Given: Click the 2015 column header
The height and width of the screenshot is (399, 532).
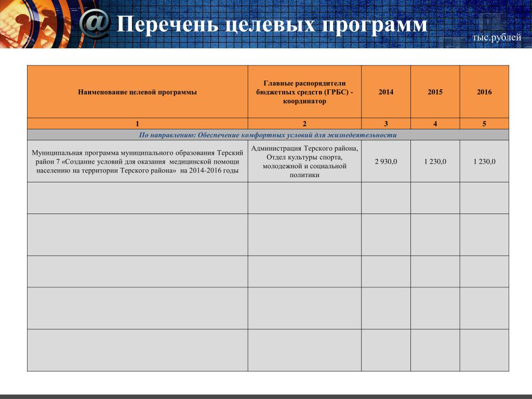Looking at the screenshot, I should (435, 92).
